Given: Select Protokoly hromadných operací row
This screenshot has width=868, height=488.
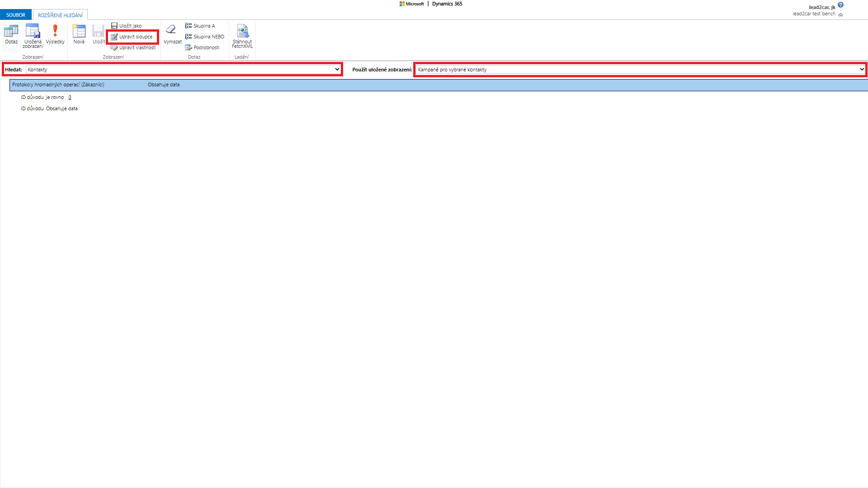Looking at the screenshot, I should tap(58, 85).
